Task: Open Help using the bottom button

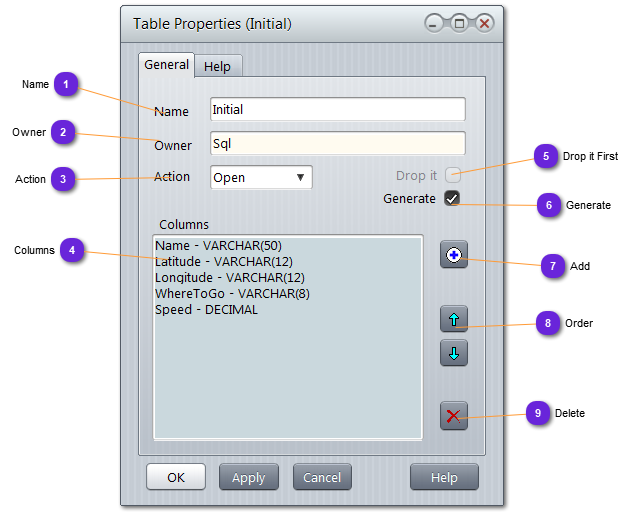Action: click(x=444, y=477)
